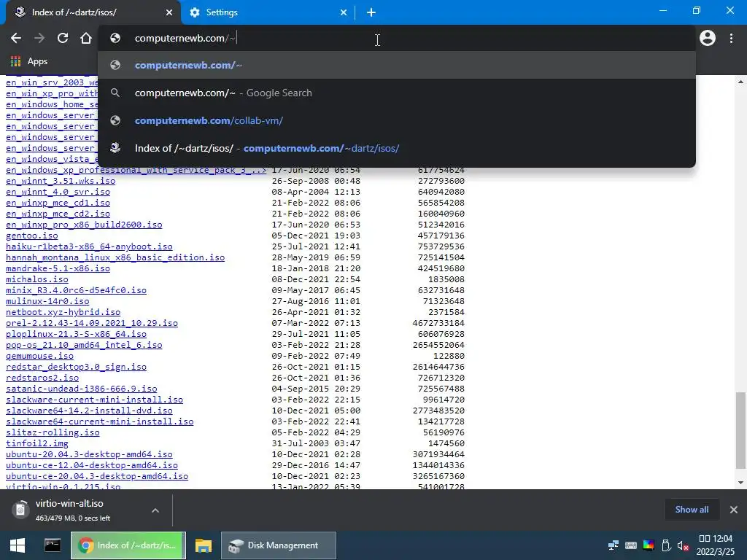Open en_winxp_pro_x86_build2600.iso link
The image size is (747, 560).
(x=84, y=225)
